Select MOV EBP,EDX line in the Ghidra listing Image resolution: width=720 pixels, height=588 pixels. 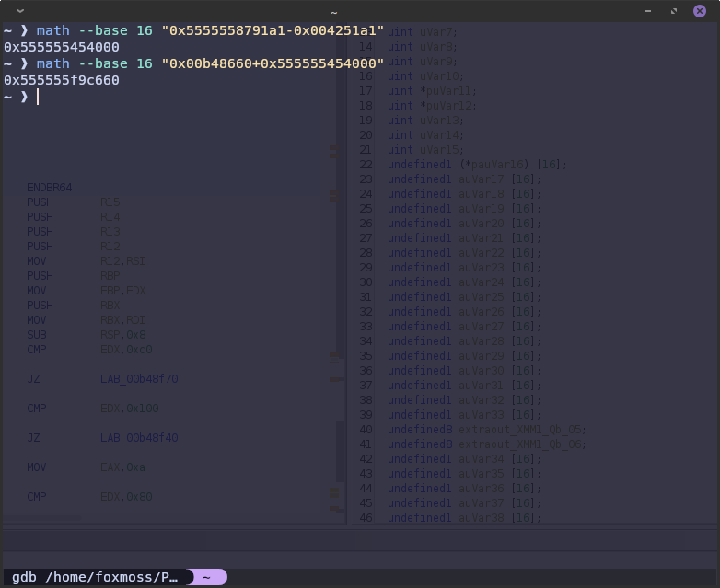pyautogui.click(x=86, y=290)
